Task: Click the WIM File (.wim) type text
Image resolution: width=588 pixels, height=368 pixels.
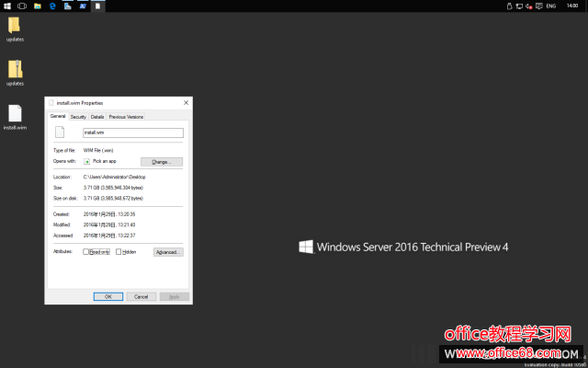Action: pyautogui.click(x=98, y=150)
